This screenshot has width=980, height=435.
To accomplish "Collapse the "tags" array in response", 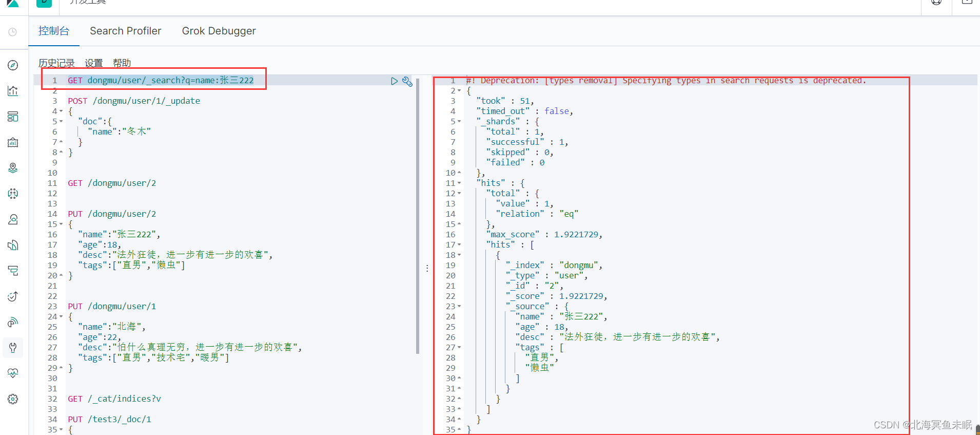I will [x=459, y=348].
